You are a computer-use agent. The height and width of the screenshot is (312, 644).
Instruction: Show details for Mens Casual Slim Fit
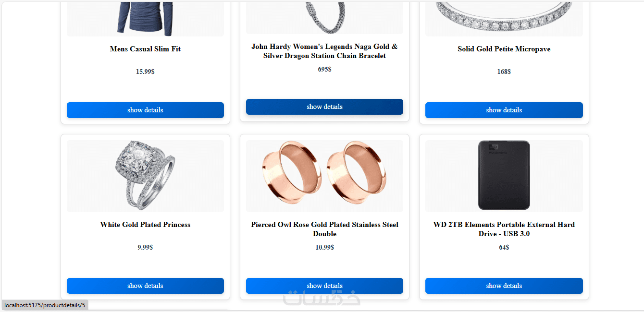pyautogui.click(x=145, y=110)
